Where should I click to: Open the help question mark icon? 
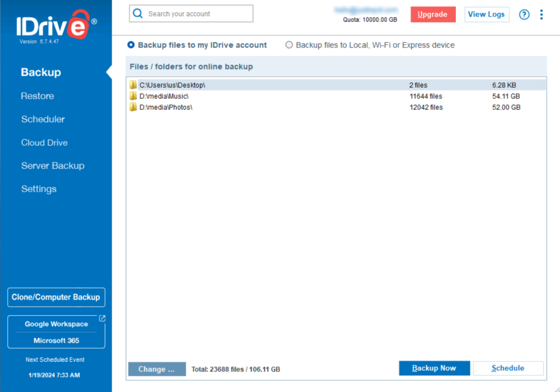click(524, 15)
